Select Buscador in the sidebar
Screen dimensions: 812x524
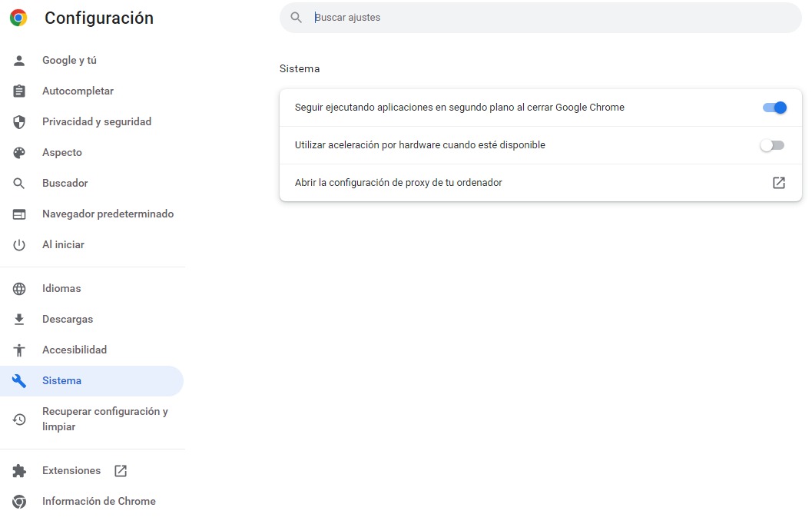pyautogui.click(x=65, y=184)
